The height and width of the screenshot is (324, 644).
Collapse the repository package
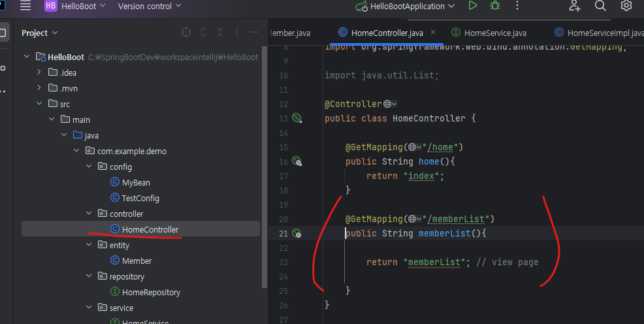(x=89, y=276)
